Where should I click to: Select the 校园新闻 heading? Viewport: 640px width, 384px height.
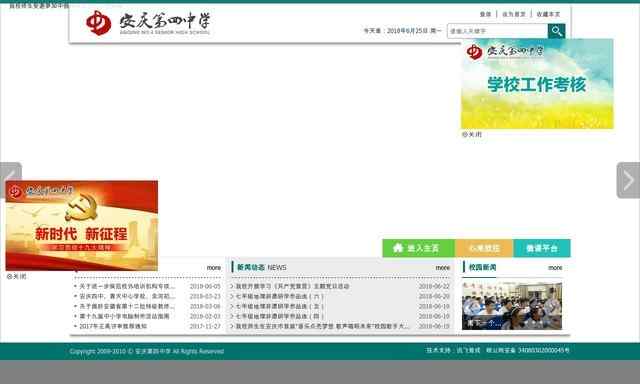coord(482,267)
